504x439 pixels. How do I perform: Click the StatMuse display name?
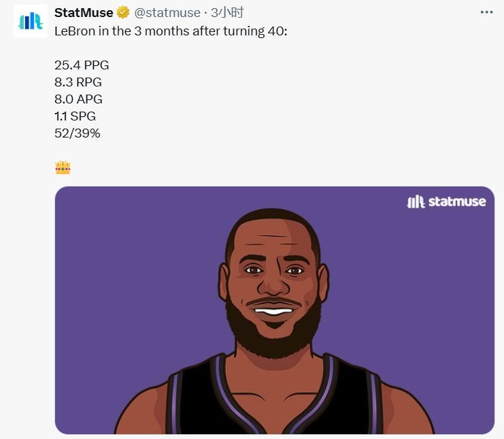84,13
